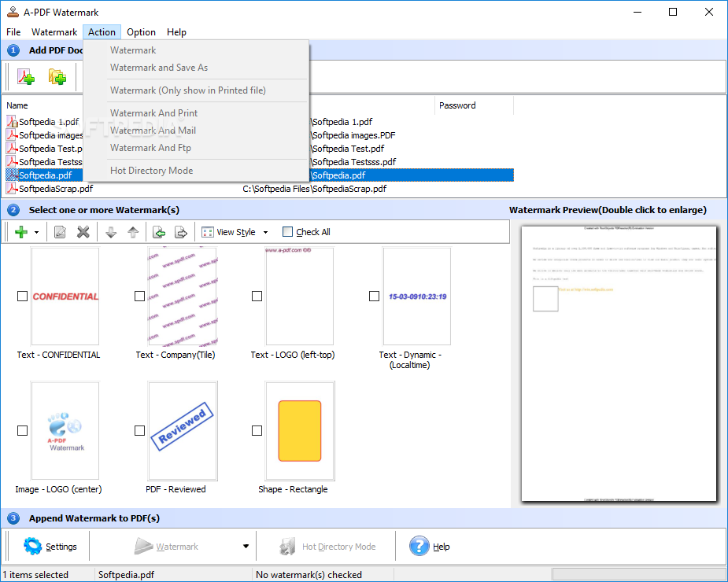The image size is (728, 582).
Task: Check the Text - Dynamic (Localtime) box
Action: coord(374,296)
